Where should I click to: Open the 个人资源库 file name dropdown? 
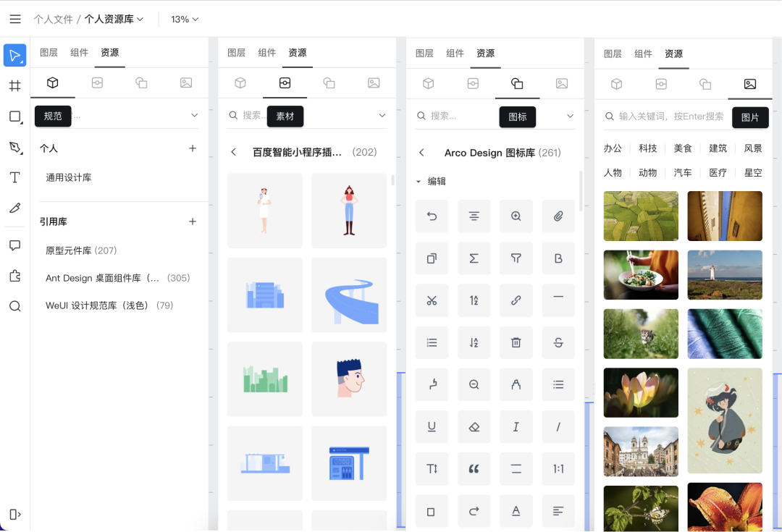pyautogui.click(x=114, y=19)
